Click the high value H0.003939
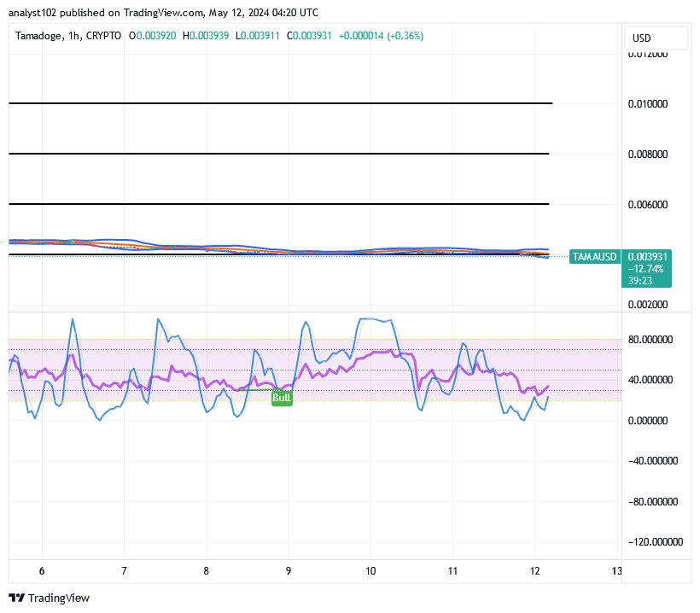 (206, 36)
